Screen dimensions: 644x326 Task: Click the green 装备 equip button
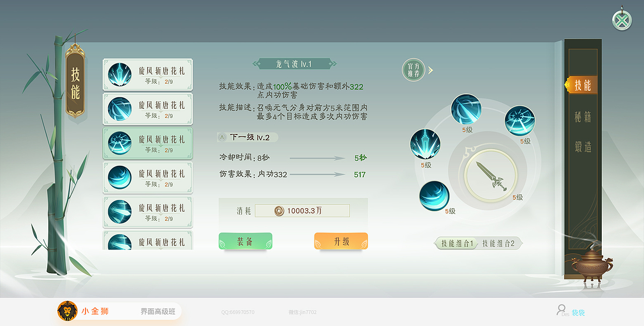[246, 241]
